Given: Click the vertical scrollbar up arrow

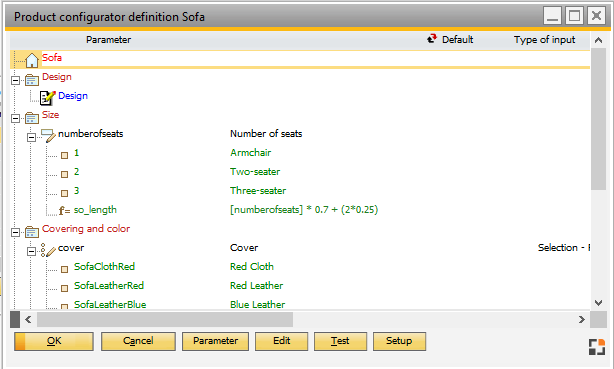Looking at the screenshot, I should pyautogui.click(x=598, y=40).
